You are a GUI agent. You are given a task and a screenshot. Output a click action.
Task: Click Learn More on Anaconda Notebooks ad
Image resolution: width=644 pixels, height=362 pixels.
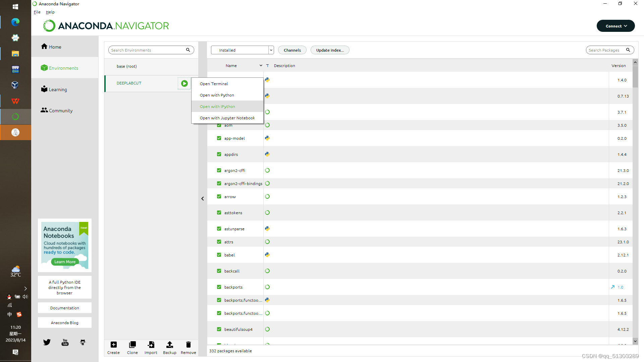(65, 262)
